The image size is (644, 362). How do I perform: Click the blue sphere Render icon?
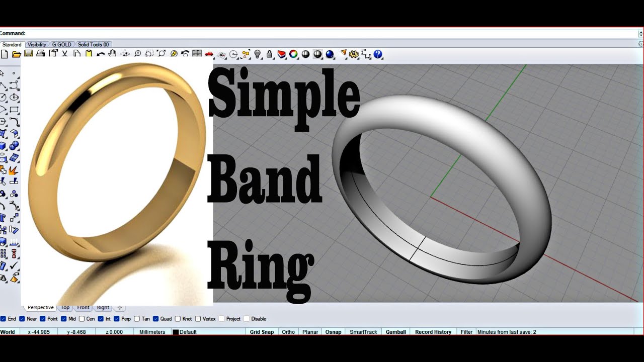[x=330, y=54]
